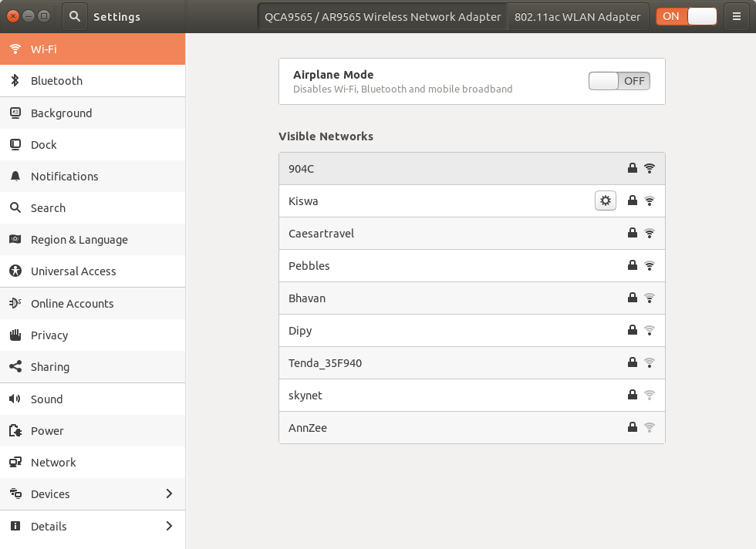The image size is (756, 549).
Task: Open the search icon in the header bar
Action: point(74,16)
